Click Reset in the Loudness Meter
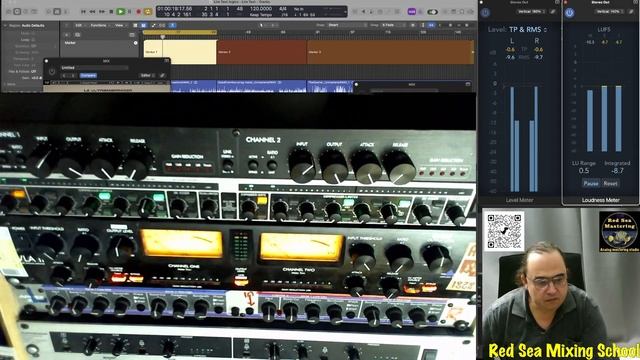 point(610,184)
